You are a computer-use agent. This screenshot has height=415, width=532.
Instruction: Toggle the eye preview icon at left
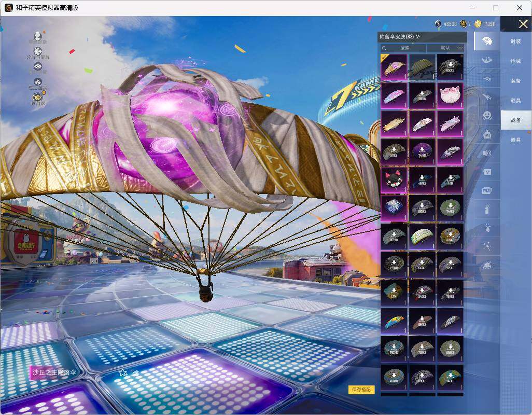point(38,66)
